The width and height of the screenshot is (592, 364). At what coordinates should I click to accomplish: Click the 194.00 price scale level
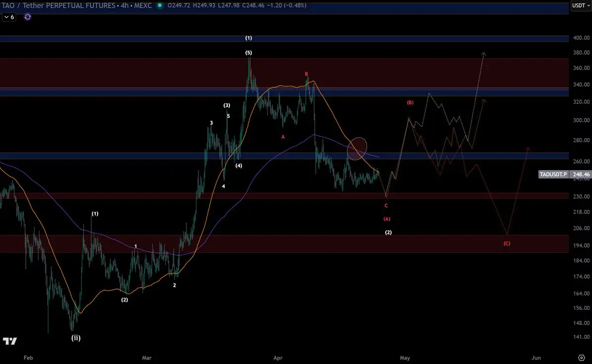point(581,245)
